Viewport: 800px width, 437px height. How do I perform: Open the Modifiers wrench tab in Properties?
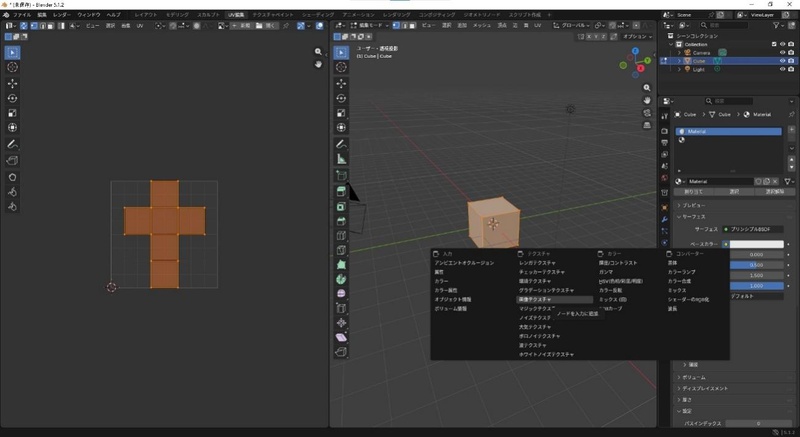(664, 219)
